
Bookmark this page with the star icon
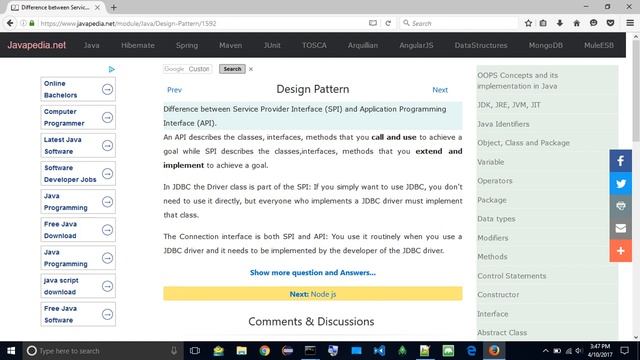coord(528,23)
